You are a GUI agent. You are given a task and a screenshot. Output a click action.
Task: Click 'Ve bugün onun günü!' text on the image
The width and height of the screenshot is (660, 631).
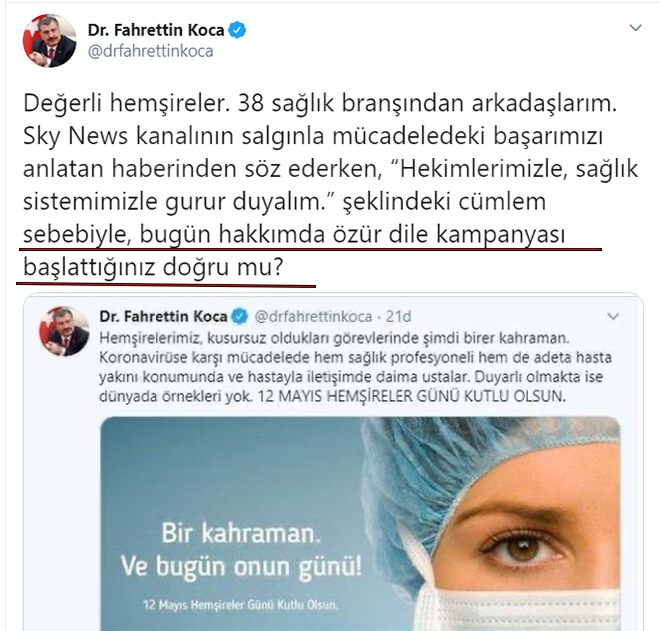pos(242,567)
